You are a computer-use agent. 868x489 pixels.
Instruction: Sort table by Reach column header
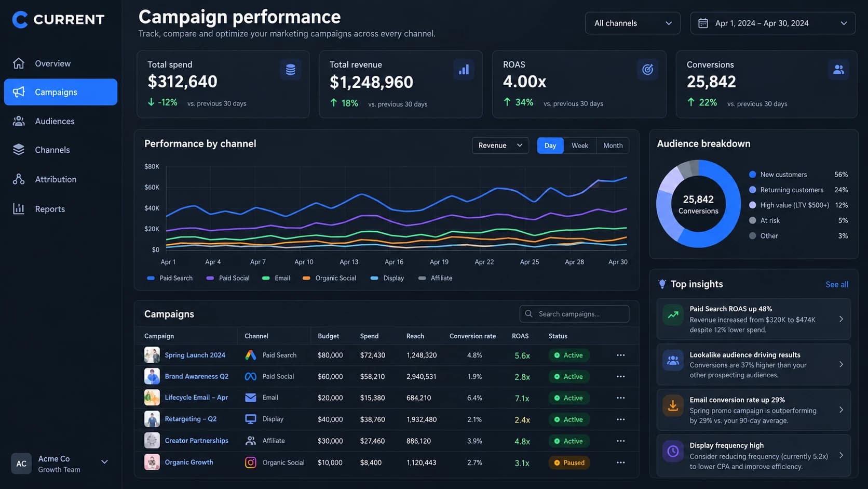point(415,336)
